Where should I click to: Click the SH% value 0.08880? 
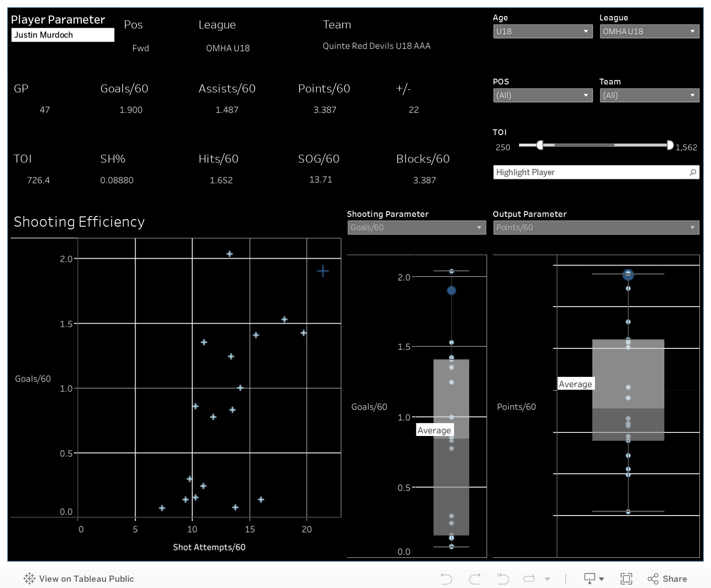point(117,180)
